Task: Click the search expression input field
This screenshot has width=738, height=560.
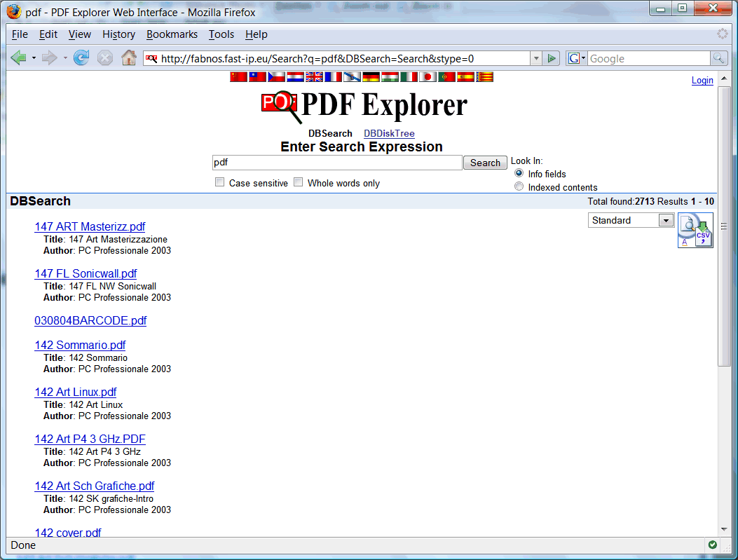Action: coord(336,163)
